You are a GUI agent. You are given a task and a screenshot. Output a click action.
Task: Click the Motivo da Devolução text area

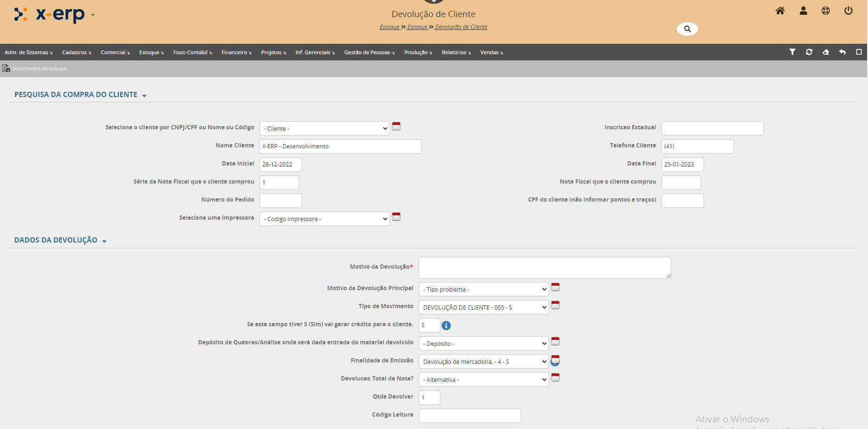click(544, 268)
